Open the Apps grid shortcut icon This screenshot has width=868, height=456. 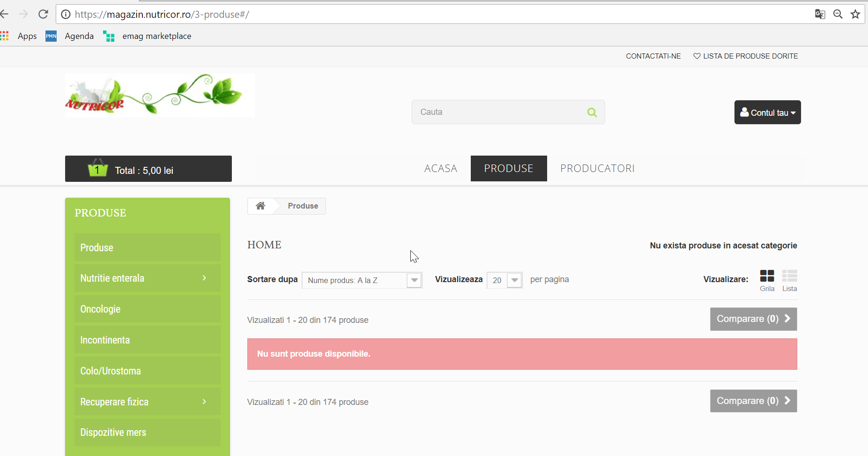tap(5, 36)
